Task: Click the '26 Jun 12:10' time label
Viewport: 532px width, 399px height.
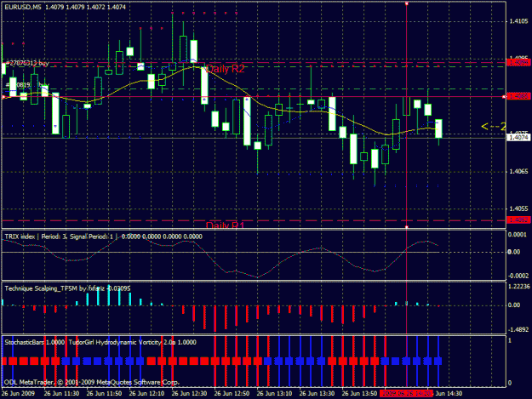Action: 147,394
